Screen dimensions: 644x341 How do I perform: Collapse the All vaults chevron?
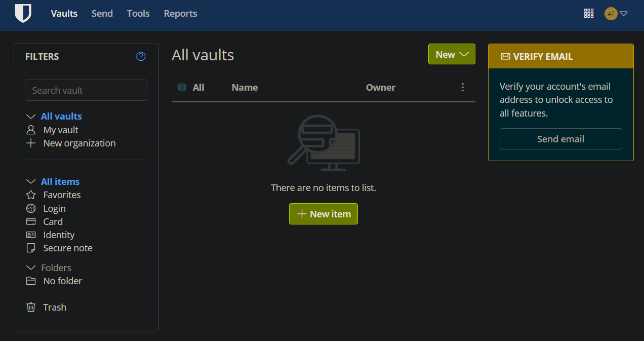31,117
